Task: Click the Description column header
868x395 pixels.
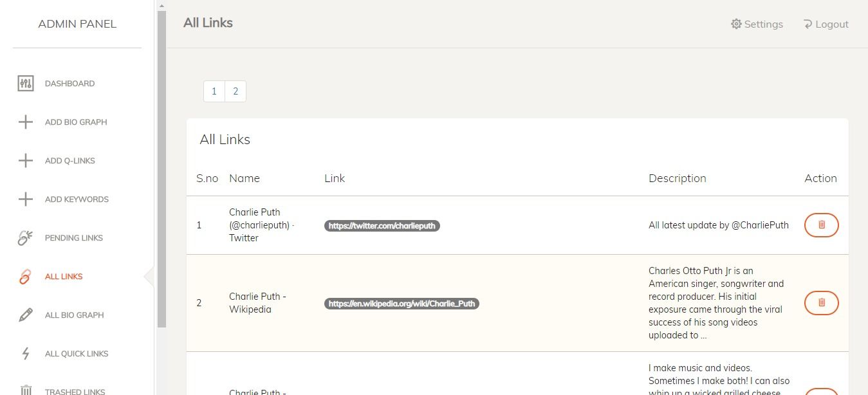Action: (677, 178)
